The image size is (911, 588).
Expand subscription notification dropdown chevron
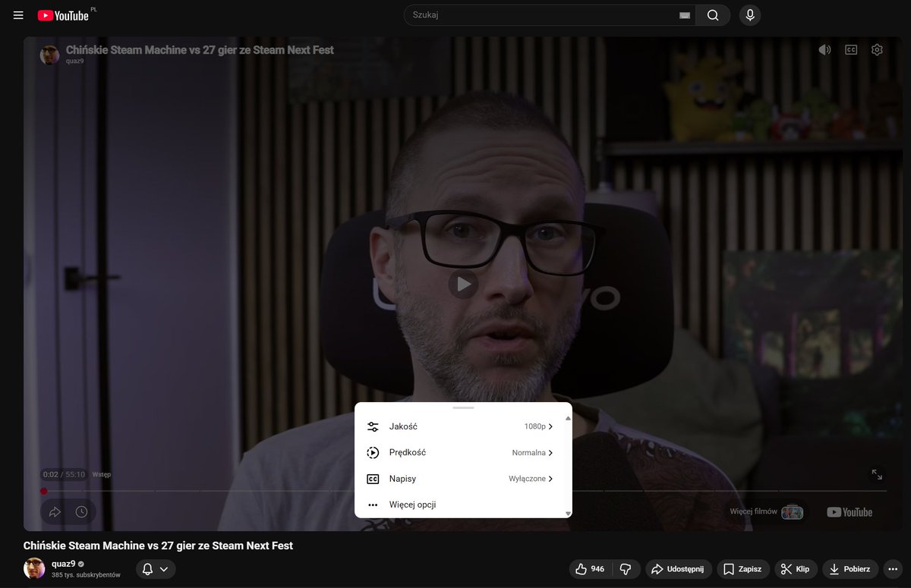(x=164, y=569)
